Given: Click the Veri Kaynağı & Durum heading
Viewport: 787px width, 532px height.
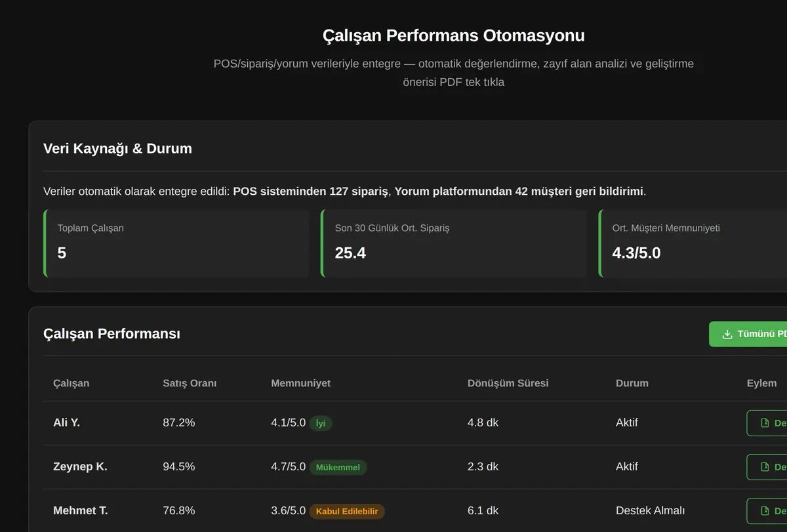Looking at the screenshot, I should coord(117,149).
